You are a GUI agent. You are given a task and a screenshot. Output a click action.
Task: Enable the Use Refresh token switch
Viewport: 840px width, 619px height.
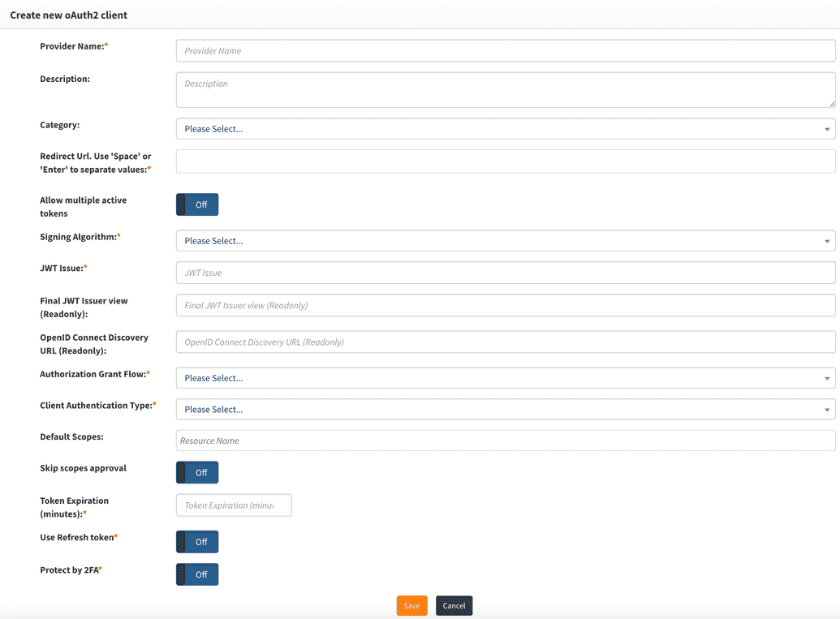[196, 541]
